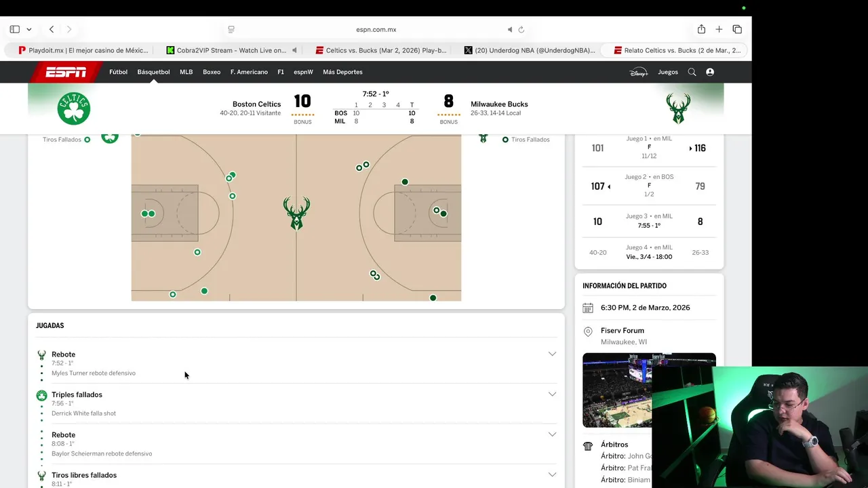The height and width of the screenshot is (488, 868).
Task: Open the Milwaukee Bucks team name link
Action: click(499, 104)
